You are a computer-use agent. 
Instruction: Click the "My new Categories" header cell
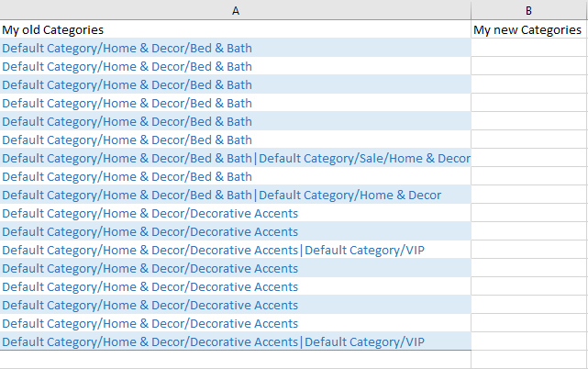pos(528,29)
